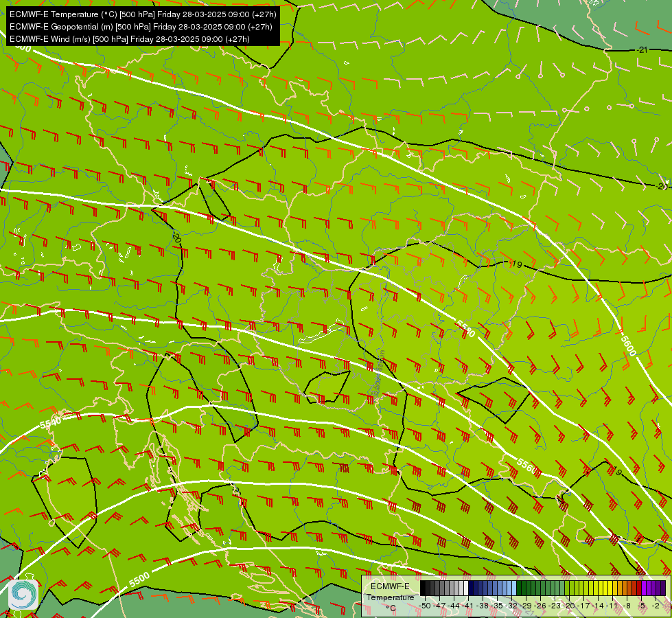This screenshot has width=672, height=618.
Task: Click the 5560 geopotential contour label
Action: [x=526, y=467]
